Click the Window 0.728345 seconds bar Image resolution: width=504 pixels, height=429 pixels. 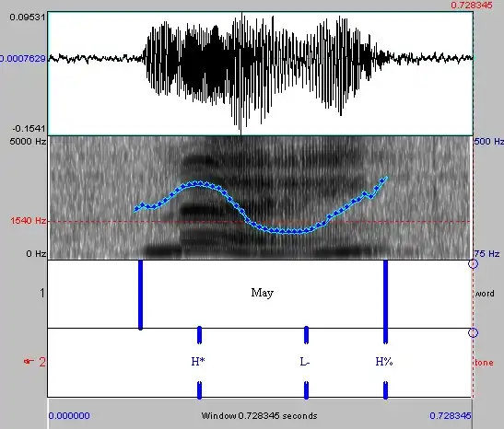point(260,416)
